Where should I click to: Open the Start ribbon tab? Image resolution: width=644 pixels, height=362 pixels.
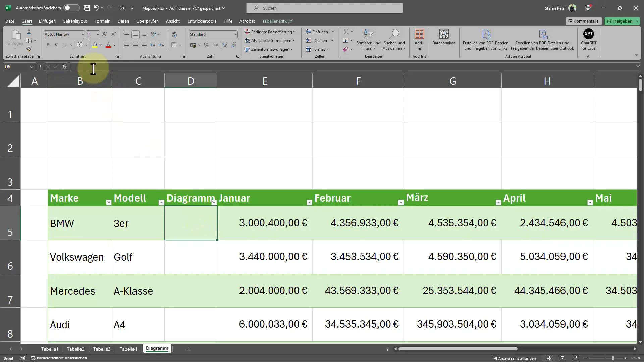click(x=28, y=21)
